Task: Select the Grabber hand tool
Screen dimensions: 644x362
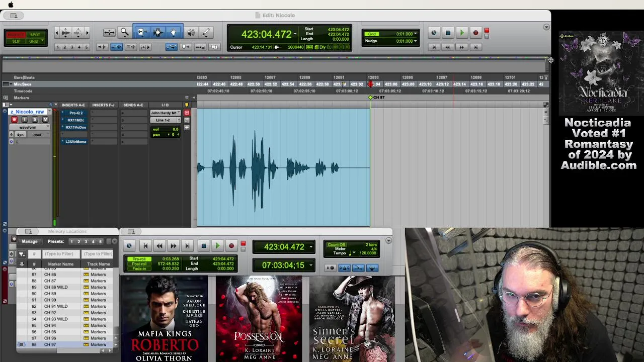Action: click(x=174, y=33)
